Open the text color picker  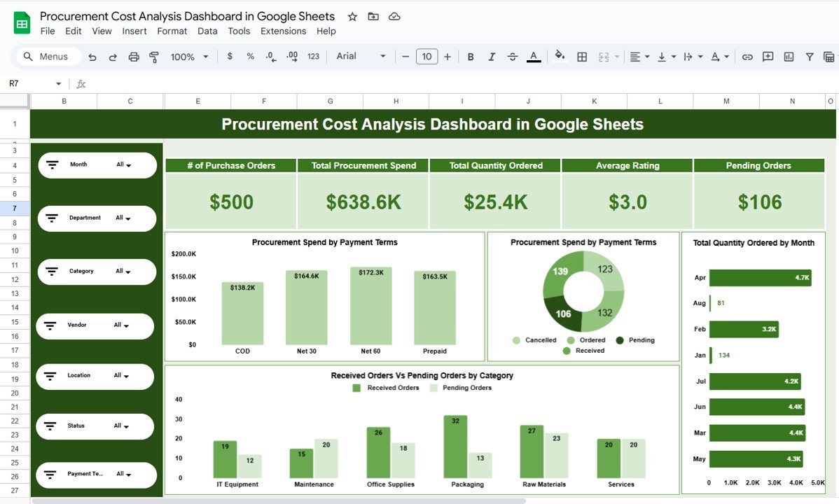point(533,57)
